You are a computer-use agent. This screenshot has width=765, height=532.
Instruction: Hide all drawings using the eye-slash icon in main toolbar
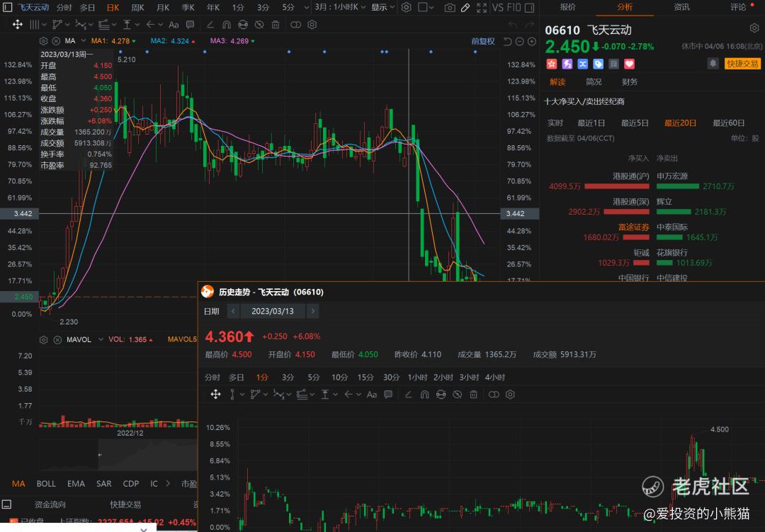pos(259,24)
